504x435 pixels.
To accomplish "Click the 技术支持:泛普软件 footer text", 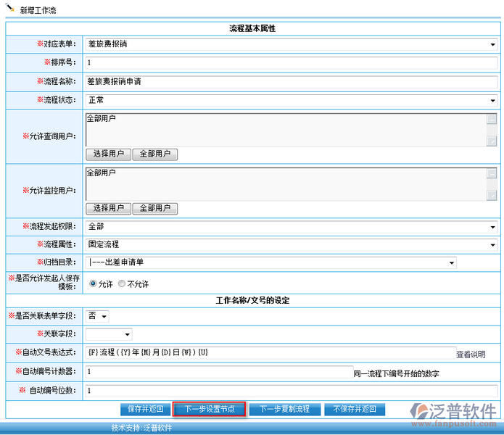I will pyautogui.click(x=141, y=428).
